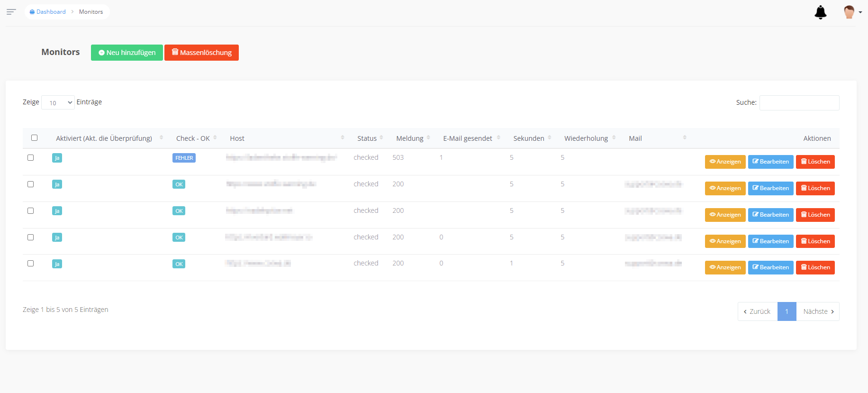868x393 pixels.
Task: Click the notification bell icon
Action: [x=820, y=12]
